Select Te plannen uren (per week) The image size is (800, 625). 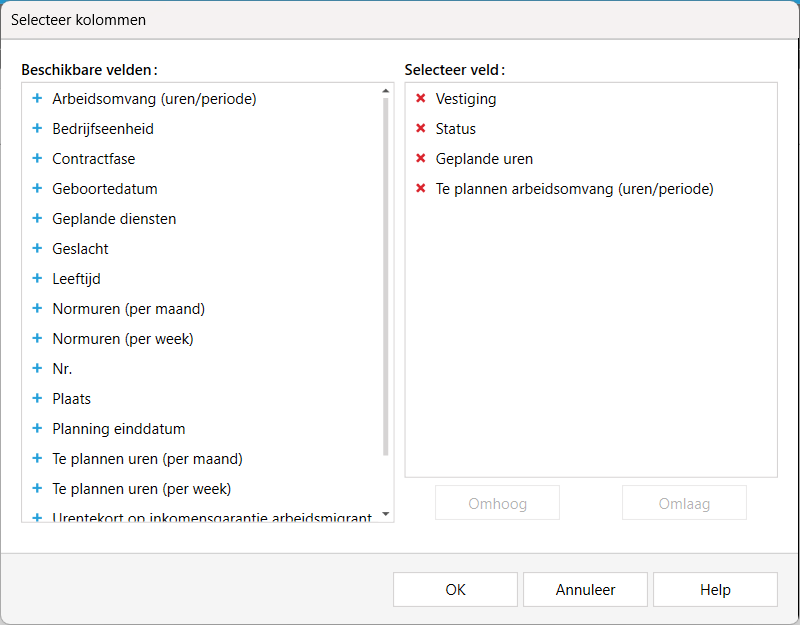pyautogui.click(x=141, y=489)
